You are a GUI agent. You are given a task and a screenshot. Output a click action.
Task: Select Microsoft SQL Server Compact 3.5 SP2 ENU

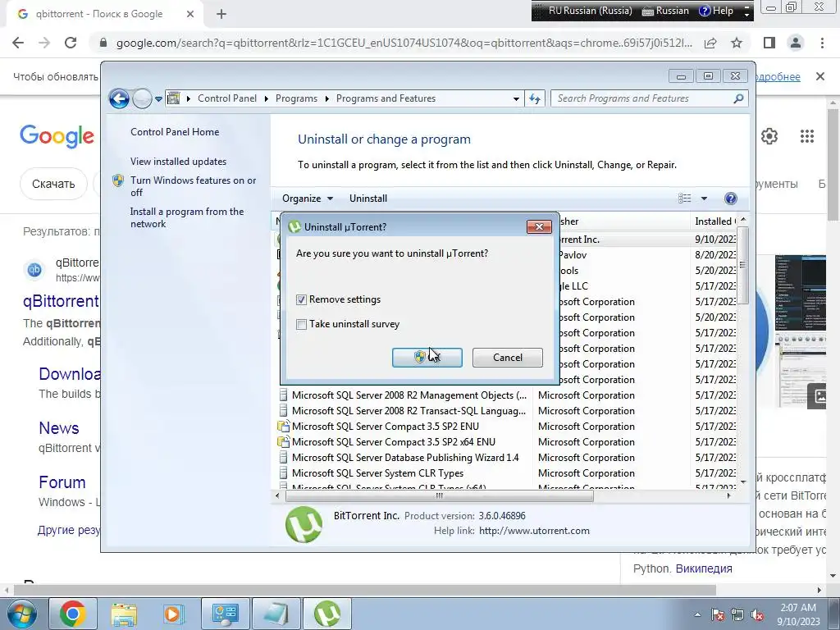click(x=386, y=427)
